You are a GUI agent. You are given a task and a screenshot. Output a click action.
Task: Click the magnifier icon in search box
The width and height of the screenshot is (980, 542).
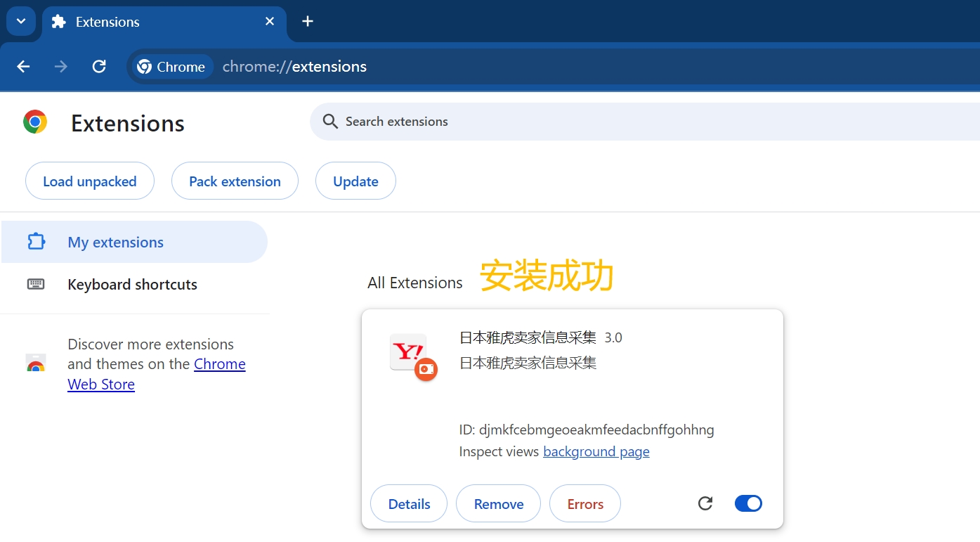(330, 122)
